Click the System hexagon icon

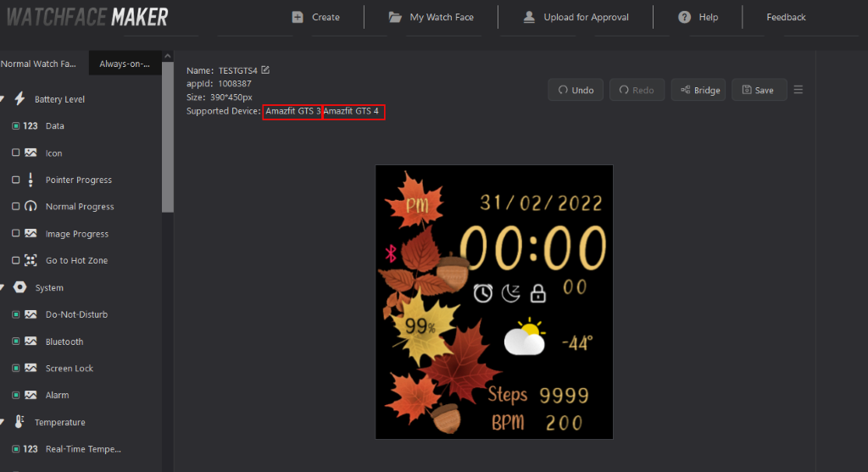[x=20, y=287]
